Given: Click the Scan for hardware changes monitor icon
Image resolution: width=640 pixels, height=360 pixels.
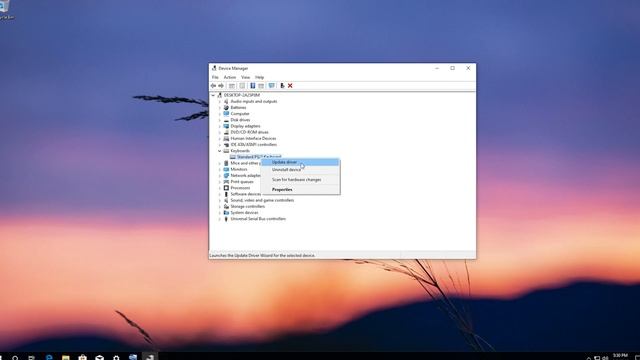Looking at the screenshot, I should (271, 86).
